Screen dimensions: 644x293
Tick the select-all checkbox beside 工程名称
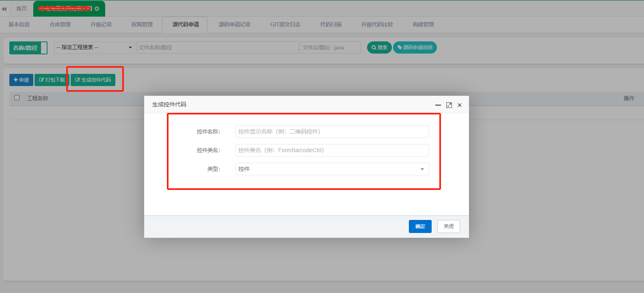[17, 98]
